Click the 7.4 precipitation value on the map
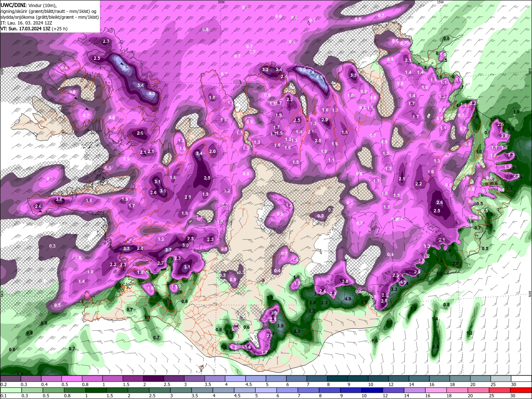Viewport: 532px width, 399px height. (310, 72)
